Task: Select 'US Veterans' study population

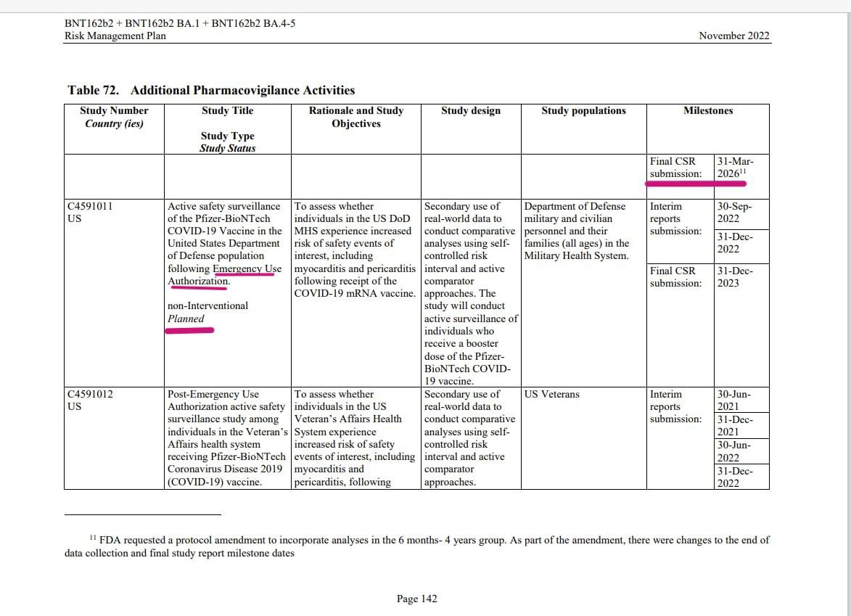Action: coord(552,394)
